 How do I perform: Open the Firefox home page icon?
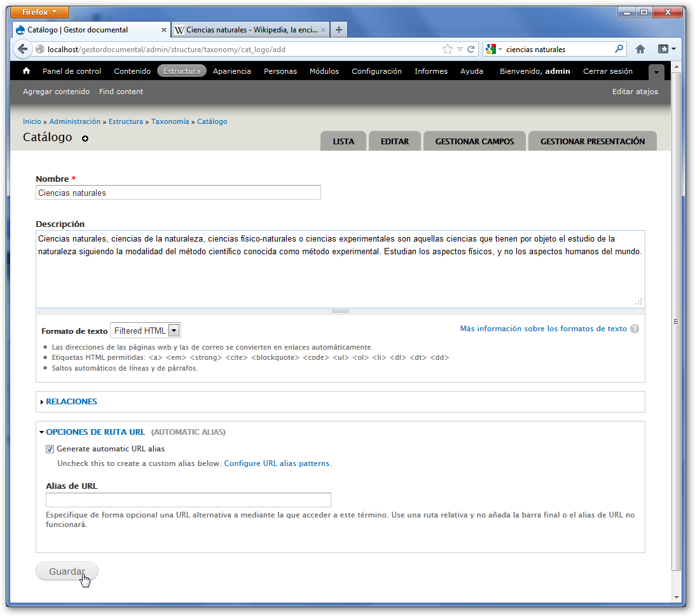tap(640, 49)
